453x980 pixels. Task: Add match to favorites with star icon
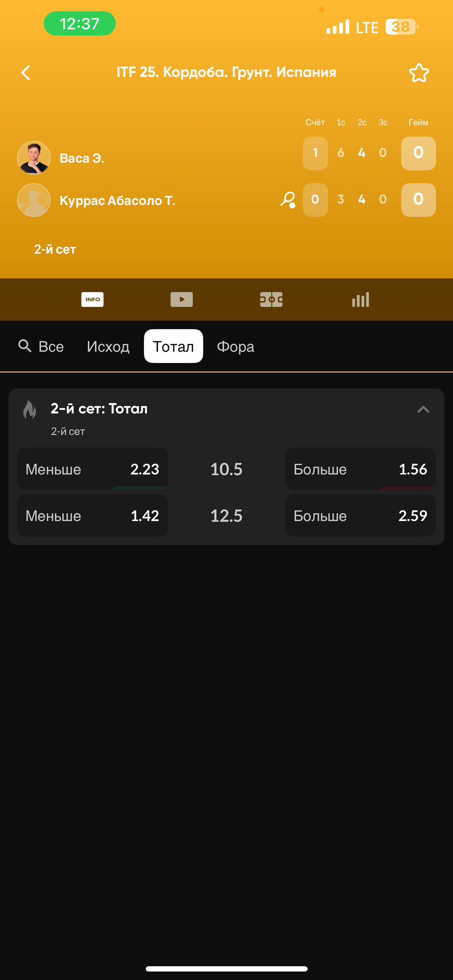point(419,73)
